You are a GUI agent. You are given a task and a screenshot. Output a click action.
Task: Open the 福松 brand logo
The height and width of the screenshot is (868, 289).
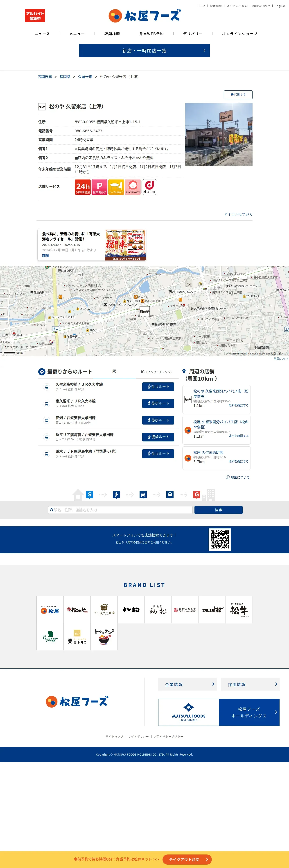158,610
